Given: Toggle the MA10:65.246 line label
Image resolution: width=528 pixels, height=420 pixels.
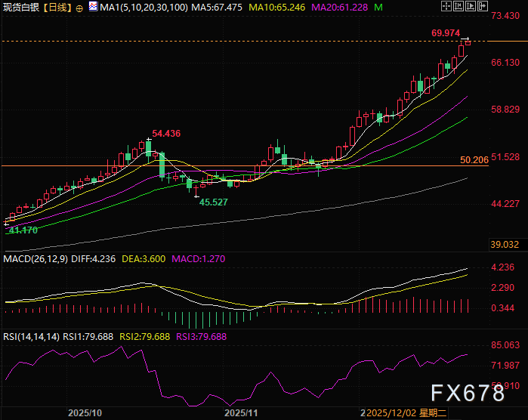Looking at the screenshot, I should (x=273, y=8).
